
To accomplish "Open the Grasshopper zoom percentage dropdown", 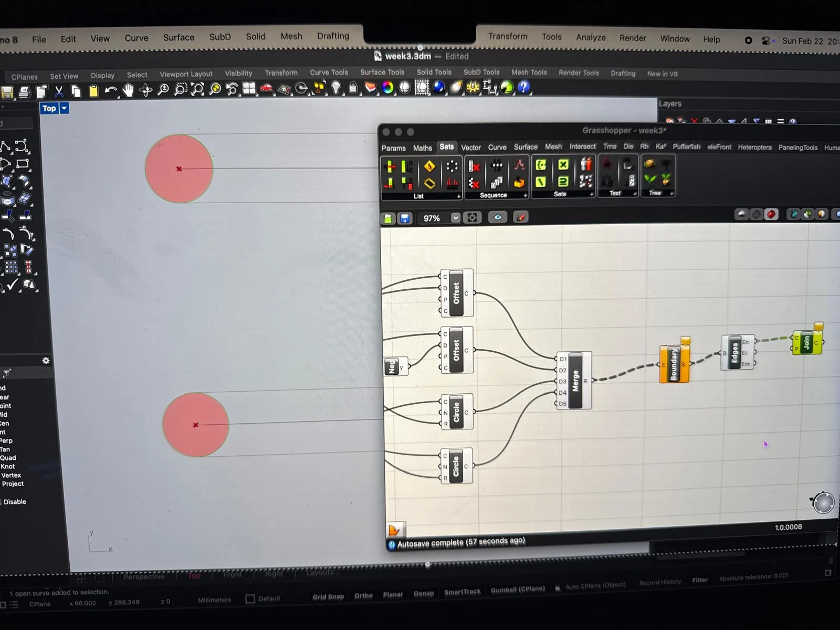I will [456, 218].
